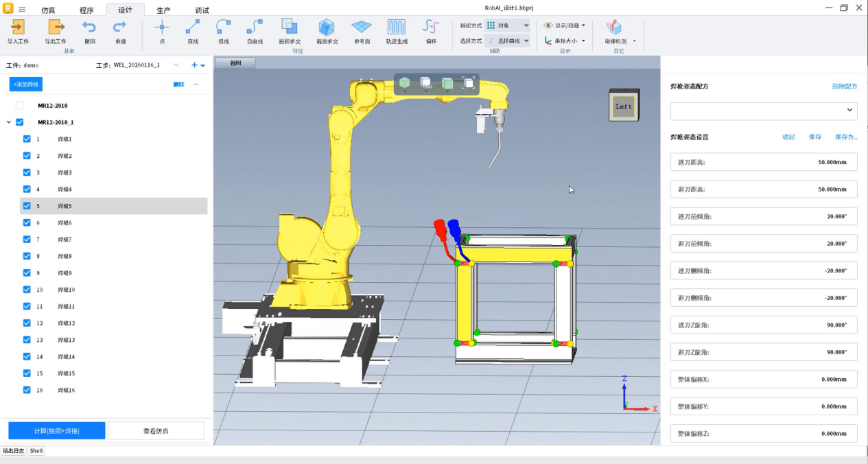Toggle the MR12-2010 checkbox
Image resolution: width=868 pixels, height=464 pixels.
point(19,106)
